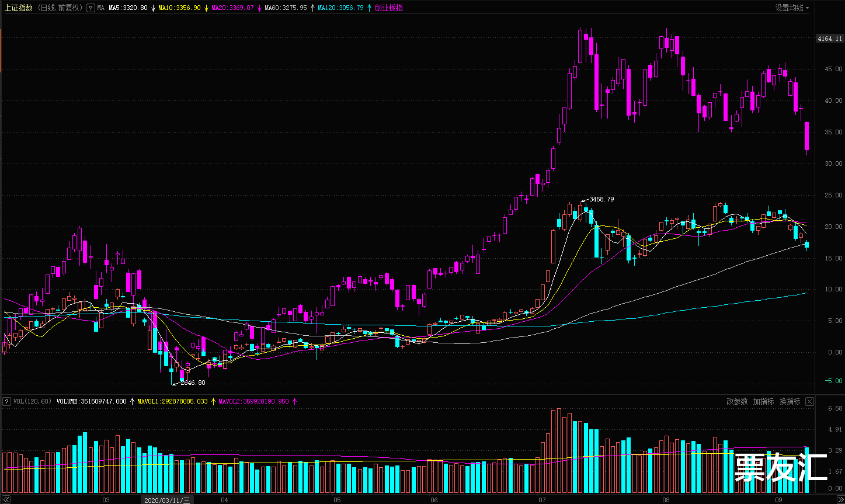845x504 pixels.
Task: Click the 4.91 volume axis label
Action: coord(835,429)
